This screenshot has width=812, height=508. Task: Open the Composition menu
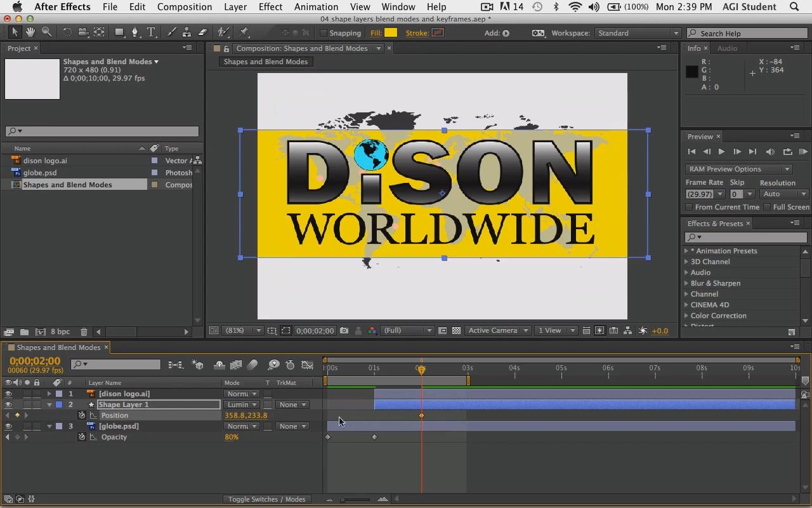pos(185,7)
